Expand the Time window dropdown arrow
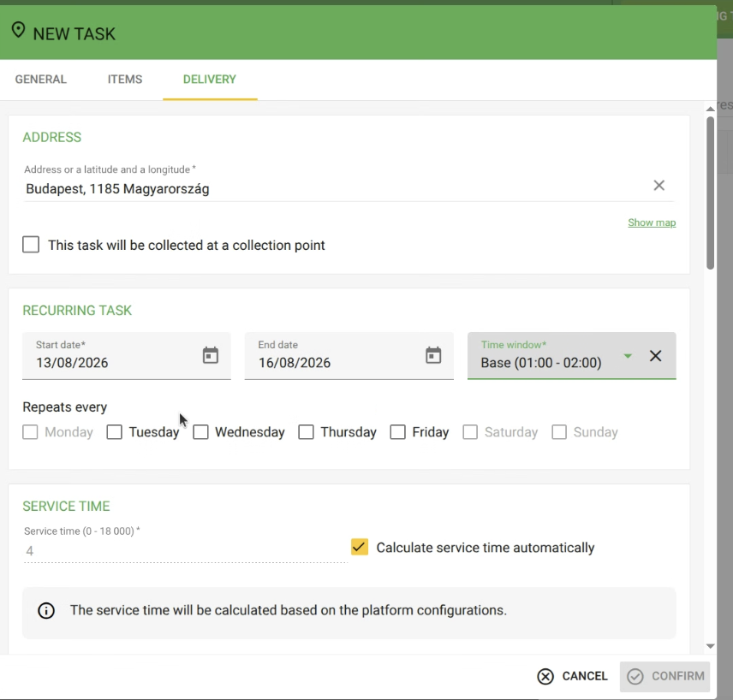 tap(628, 356)
